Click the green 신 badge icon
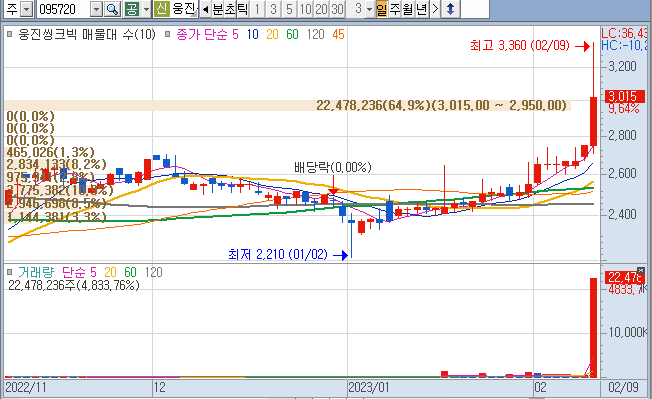This screenshot has height=399, width=652. tap(161, 9)
